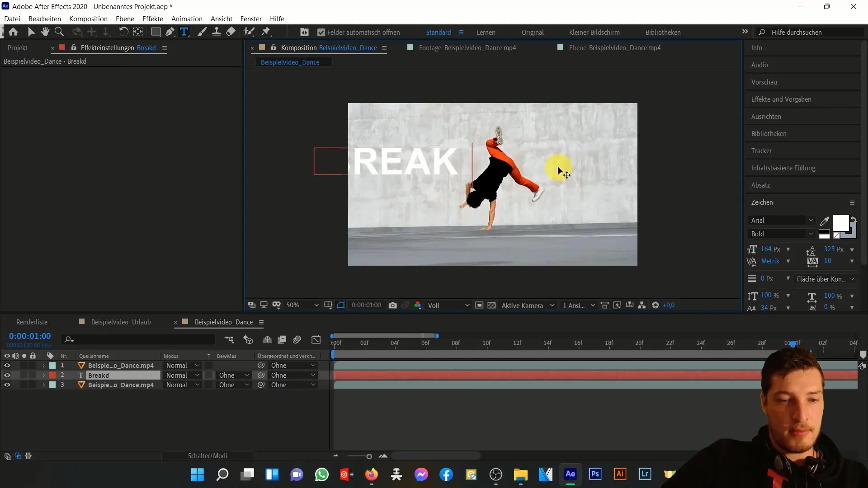
Task: Pick the Puppet pin tool
Action: (266, 32)
